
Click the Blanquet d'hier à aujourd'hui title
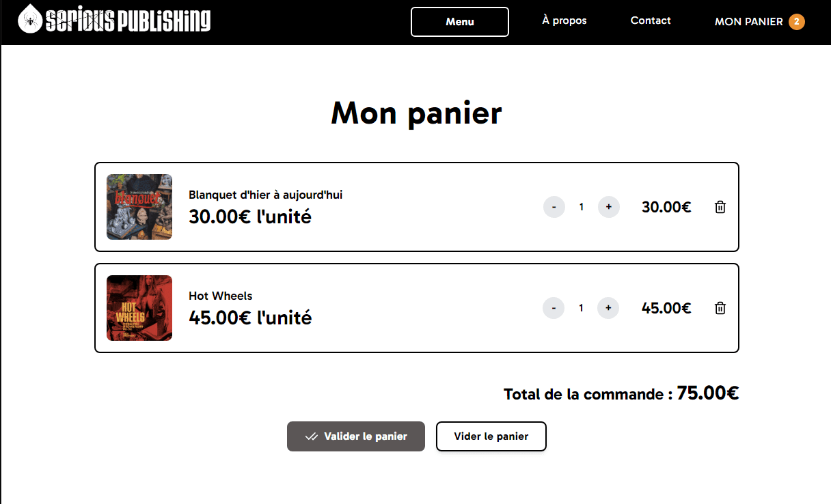(265, 195)
